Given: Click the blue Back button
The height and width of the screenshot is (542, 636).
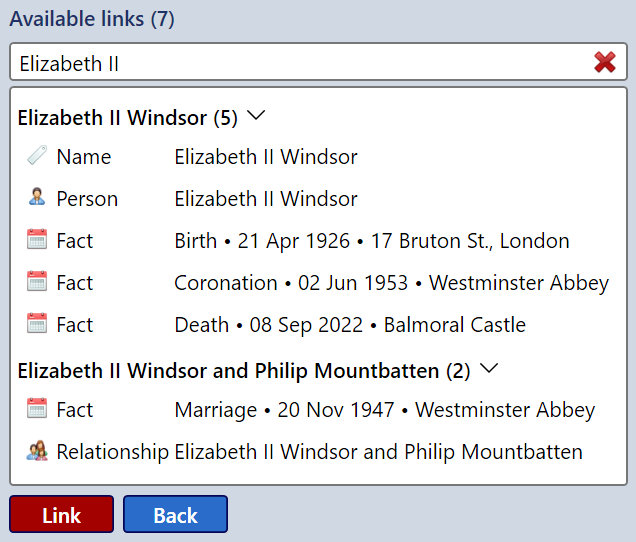Looking at the screenshot, I should coord(175,514).
